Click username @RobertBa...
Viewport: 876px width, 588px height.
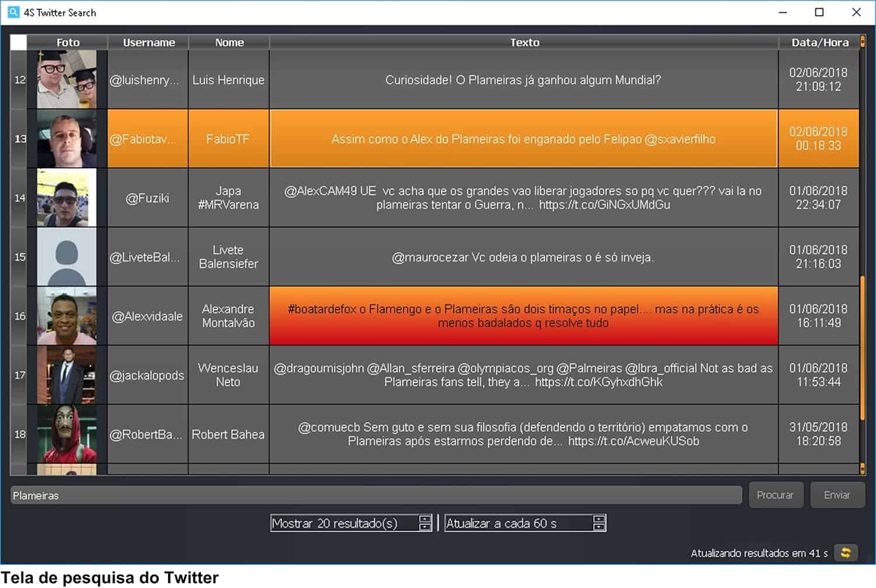point(148,434)
